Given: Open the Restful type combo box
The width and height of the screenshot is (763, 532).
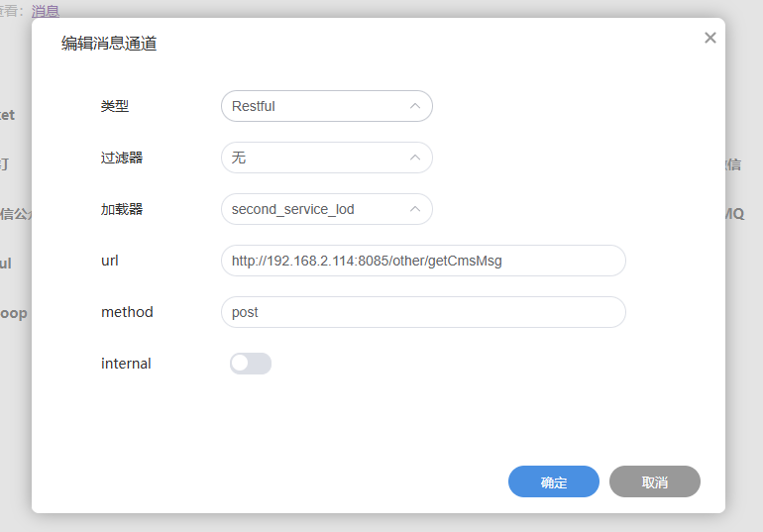Looking at the screenshot, I should (x=317, y=106).
